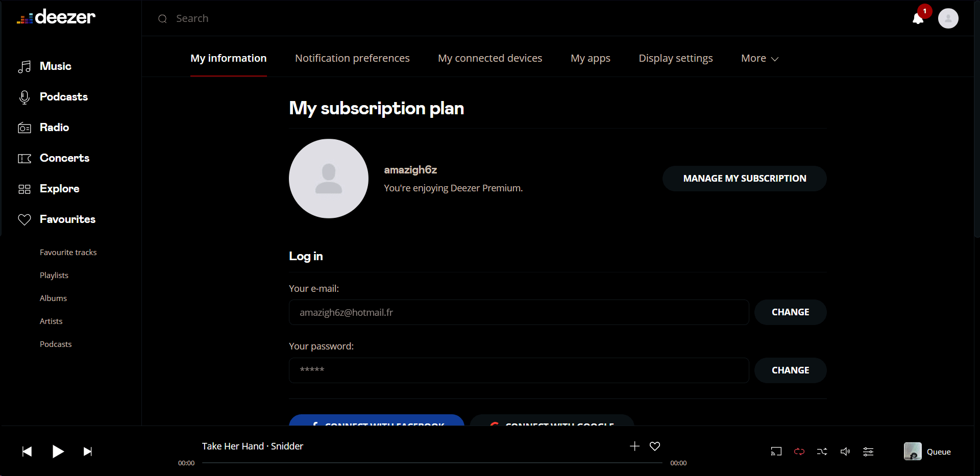The image size is (980, 476).
Task: Open notifications bell
Action: 918,18
